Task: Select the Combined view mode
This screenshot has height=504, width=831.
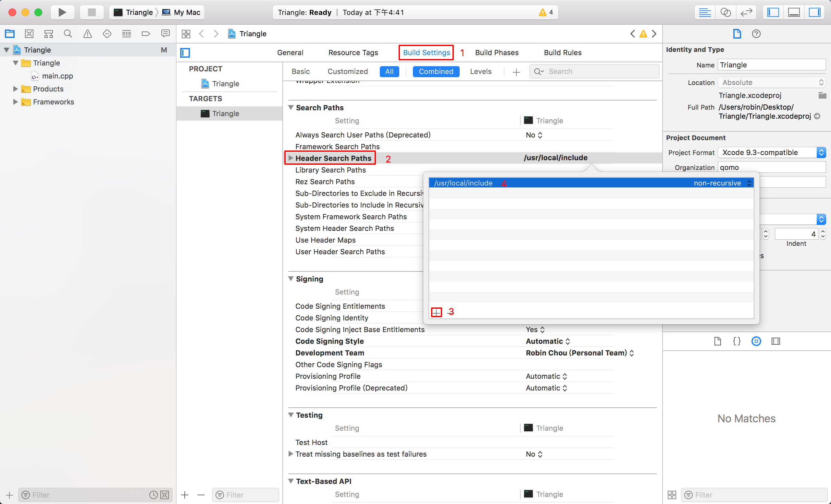Action: (x=436, y=71)
